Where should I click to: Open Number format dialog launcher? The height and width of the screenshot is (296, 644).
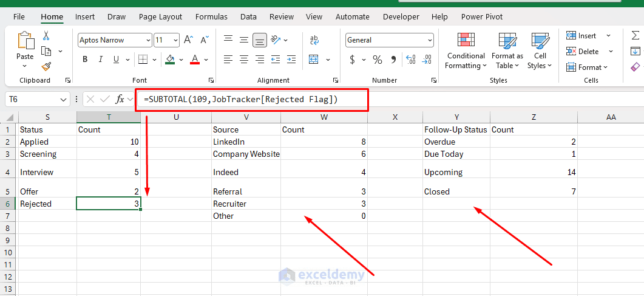(x=433, y=80)
